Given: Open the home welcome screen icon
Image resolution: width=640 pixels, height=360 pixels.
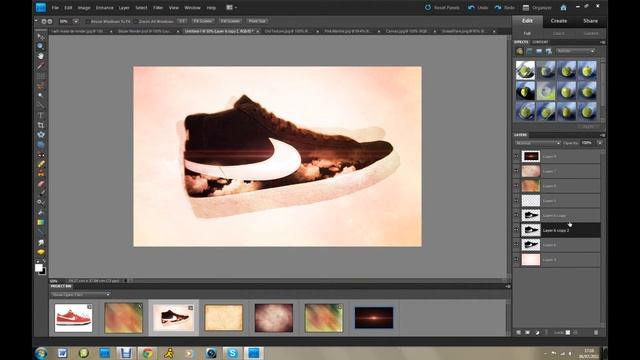Looking at the screenshot, I should [x=563, y=7].
